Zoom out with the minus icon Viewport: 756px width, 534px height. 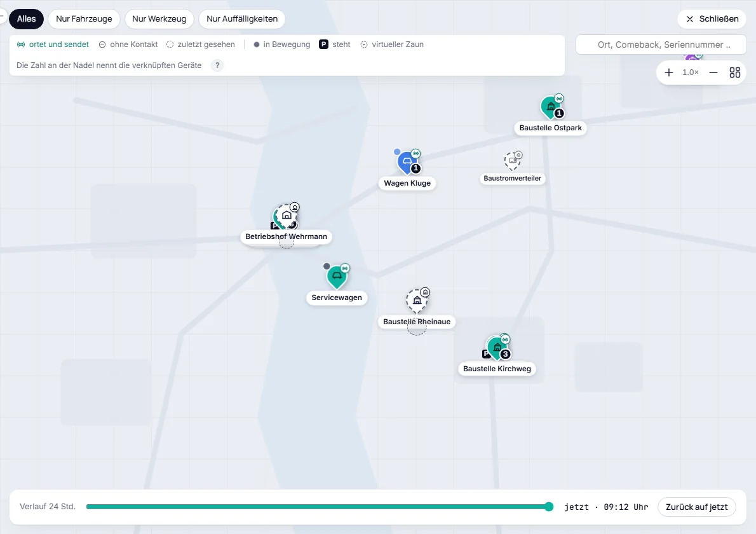[x=713, y=72]
